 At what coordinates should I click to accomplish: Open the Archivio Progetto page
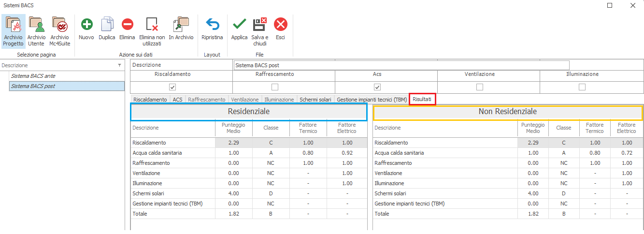click(x=13, y=30)
